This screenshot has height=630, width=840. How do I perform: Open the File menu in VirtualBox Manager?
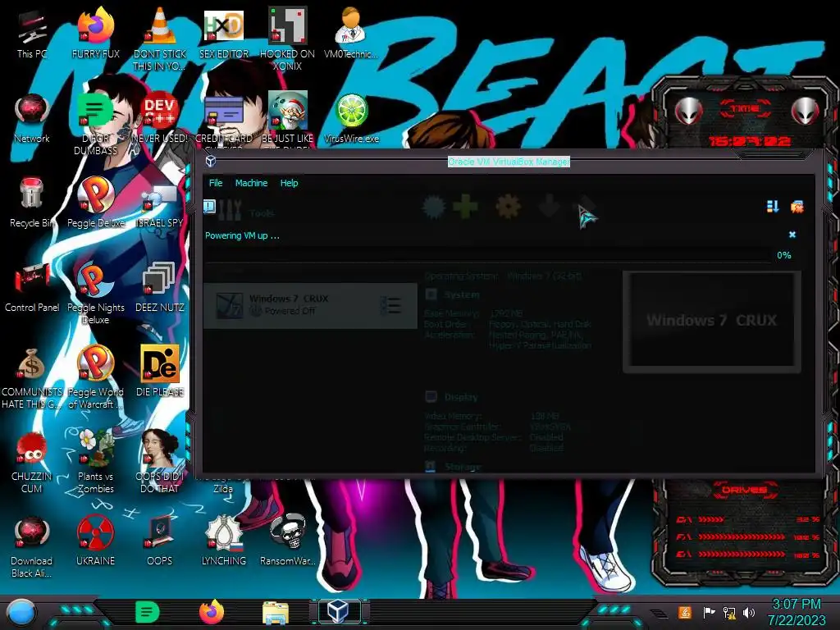click(x=216, y=183)
